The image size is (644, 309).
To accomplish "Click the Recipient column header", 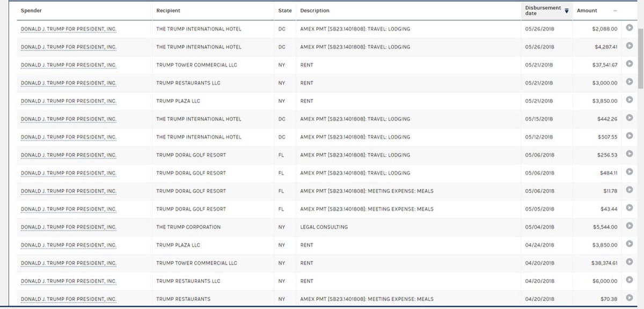I will tap(168, 11).
